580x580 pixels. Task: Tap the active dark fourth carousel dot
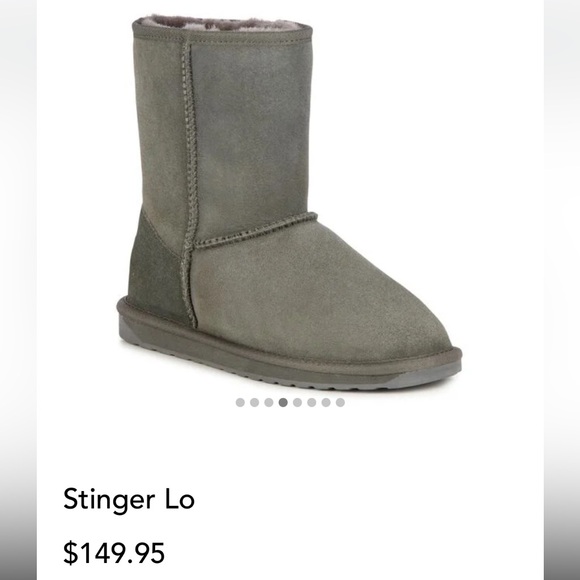(x=283, y=402)
